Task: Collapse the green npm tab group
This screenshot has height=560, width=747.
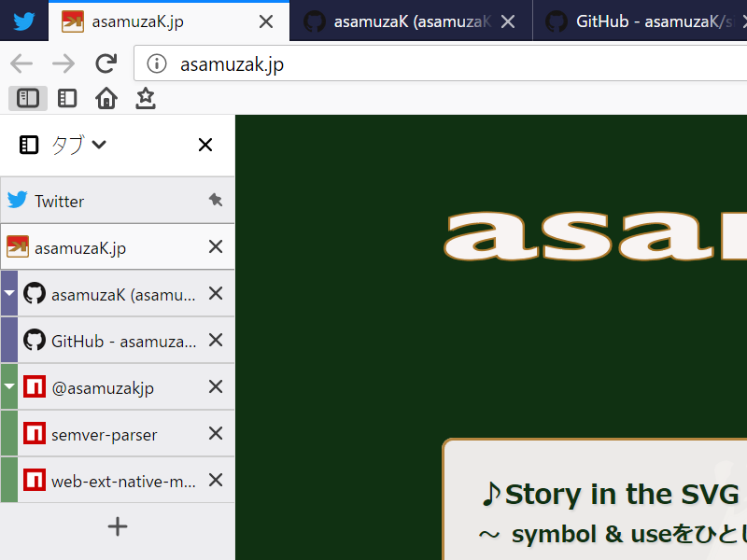Action: pyautogui.click(x=9, y=386)
